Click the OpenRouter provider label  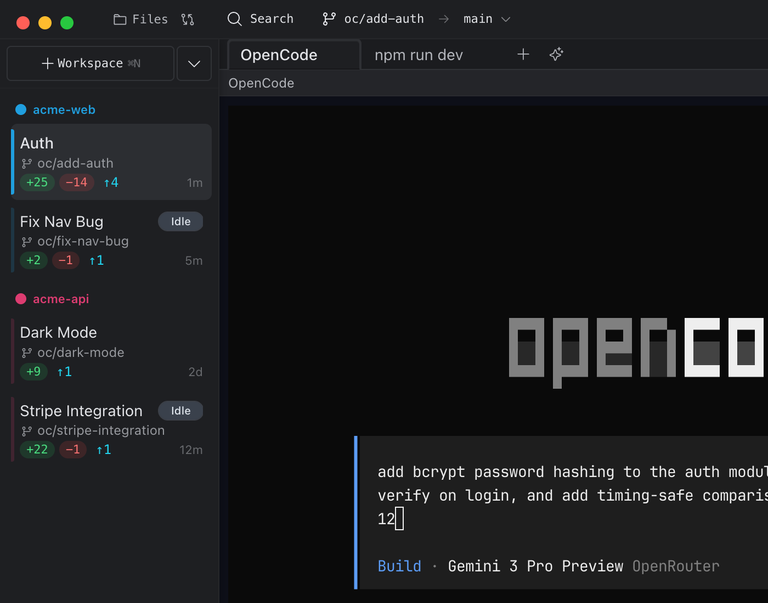[x=675, y=566]
